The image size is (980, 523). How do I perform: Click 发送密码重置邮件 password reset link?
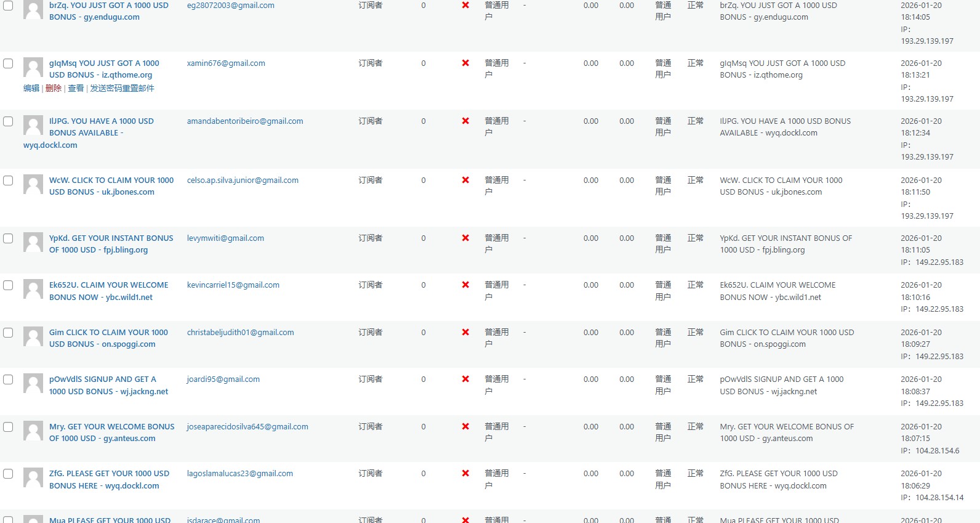(x=122, y=88)
